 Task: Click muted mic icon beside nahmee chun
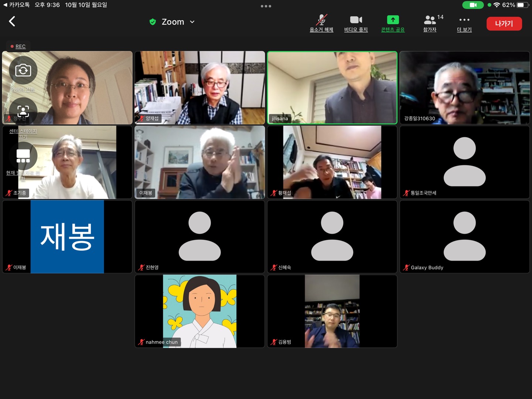tap(141, 342)
